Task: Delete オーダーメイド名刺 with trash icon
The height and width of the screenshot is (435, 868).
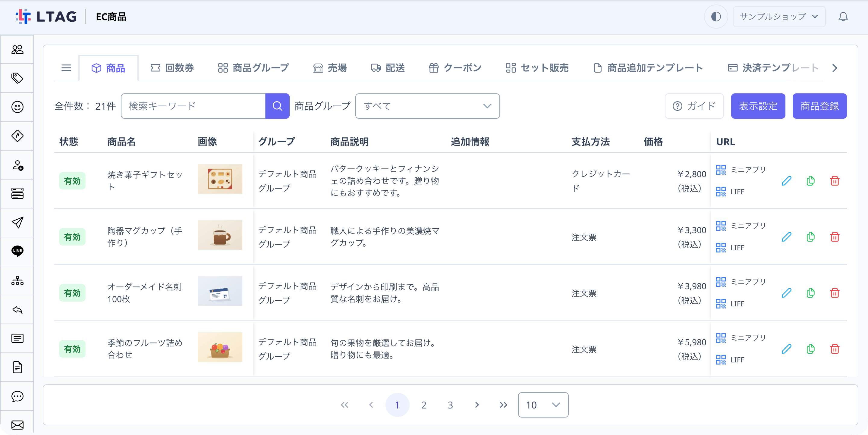Action: pyautogui.click(x=835, y=293)
